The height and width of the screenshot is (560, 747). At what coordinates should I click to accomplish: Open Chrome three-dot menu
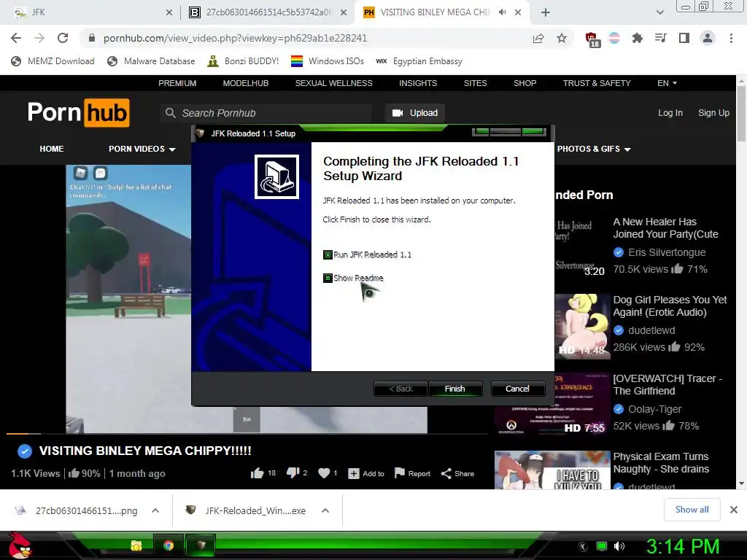(x=731, y=38)
